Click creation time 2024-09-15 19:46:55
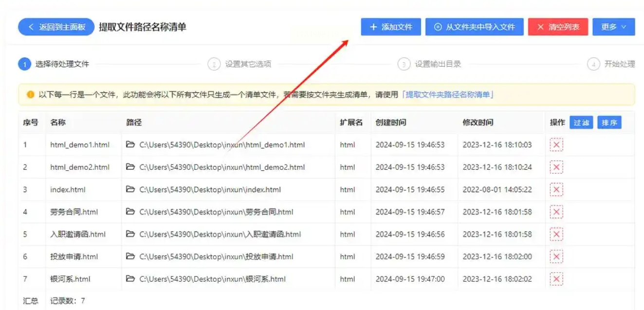 [x=410, y=189]
